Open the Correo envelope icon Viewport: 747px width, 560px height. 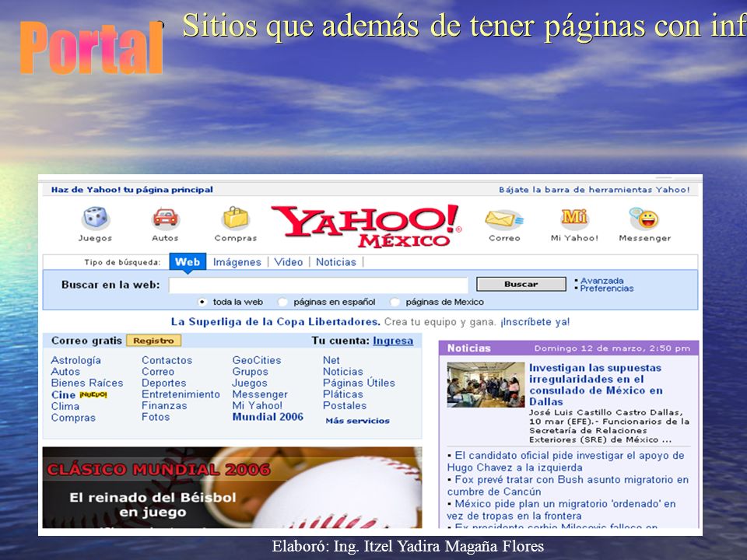[504, 219]
